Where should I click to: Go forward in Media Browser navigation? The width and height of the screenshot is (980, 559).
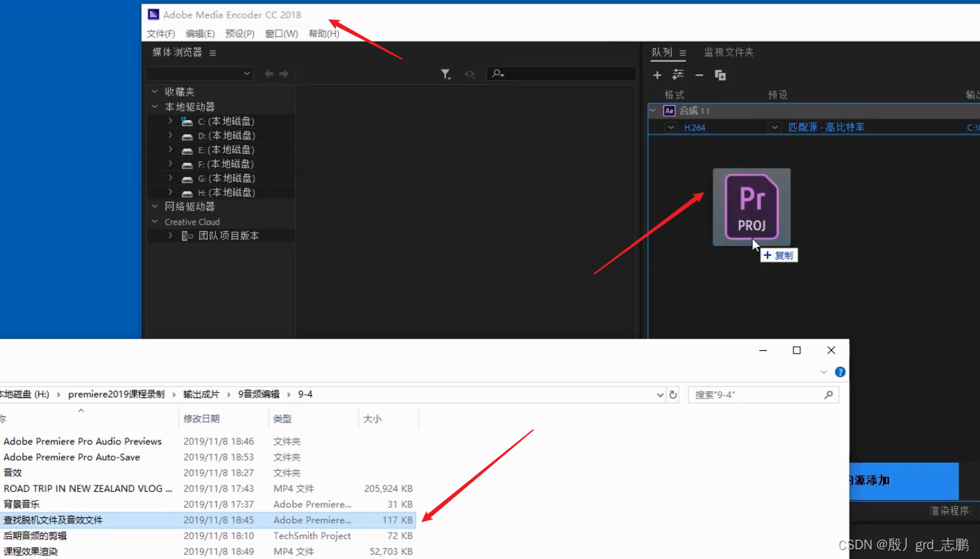click(x=284, y=74)
